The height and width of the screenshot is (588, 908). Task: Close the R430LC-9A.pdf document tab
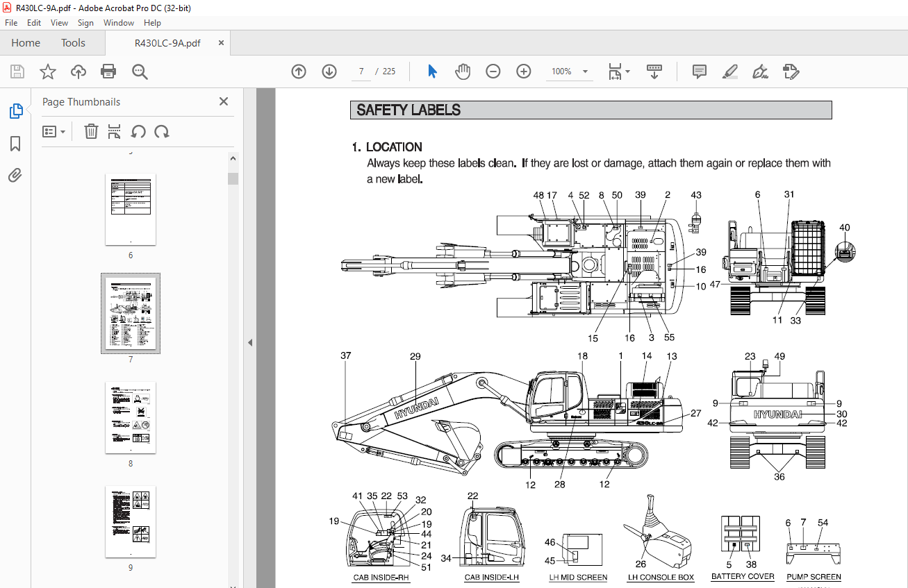point(221,43)
